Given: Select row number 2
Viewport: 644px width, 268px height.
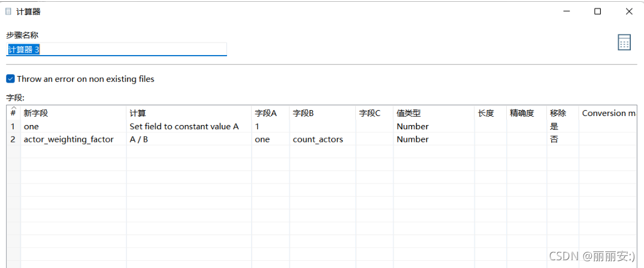Looking at the screenshot, I should 14,139.
